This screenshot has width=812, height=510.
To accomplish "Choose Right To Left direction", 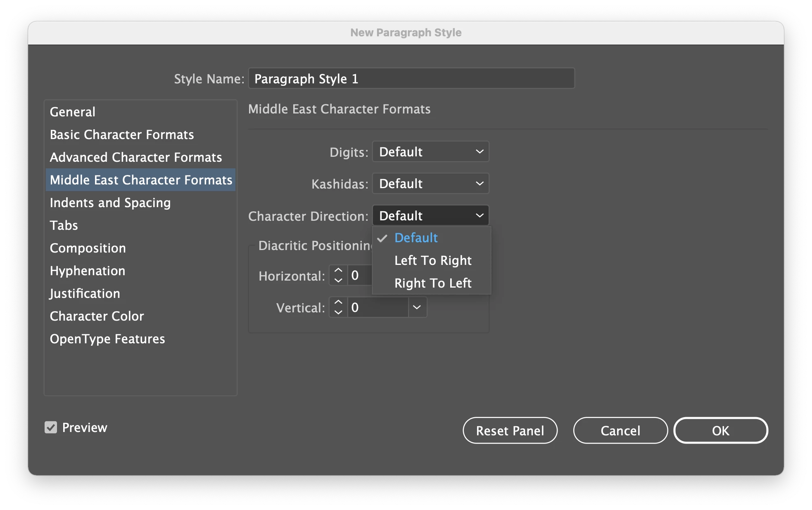I will click(x=432, y=283).
